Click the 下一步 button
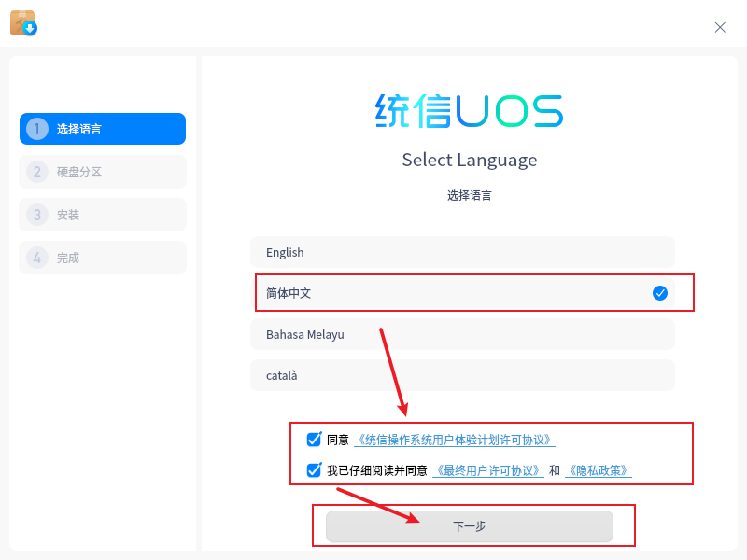The width and height of the screenshot is (747, 560). click(x=469, y=525)
